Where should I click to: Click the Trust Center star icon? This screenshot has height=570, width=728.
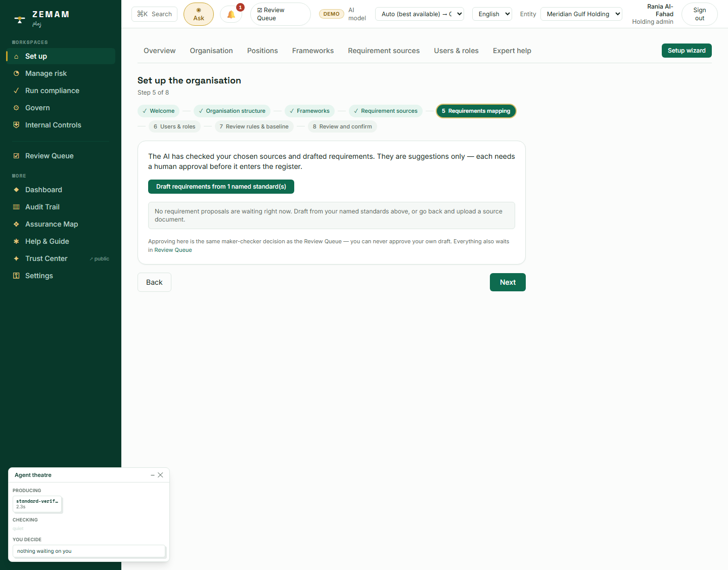pos(16,258)
